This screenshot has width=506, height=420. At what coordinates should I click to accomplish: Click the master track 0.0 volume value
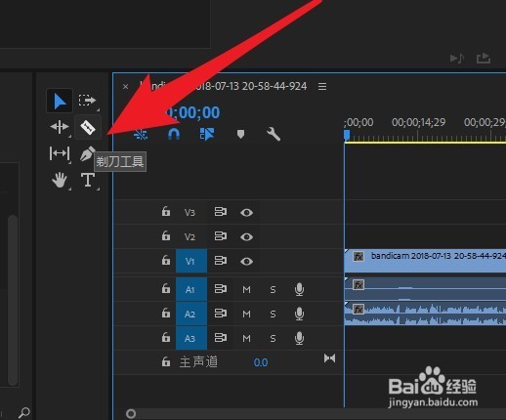261,362
